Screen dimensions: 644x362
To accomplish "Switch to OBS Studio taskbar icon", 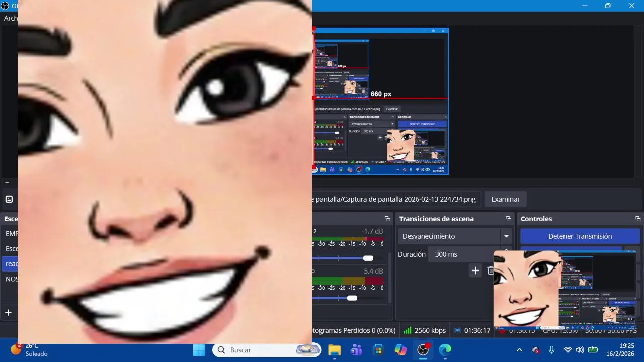I will [423, 350].
